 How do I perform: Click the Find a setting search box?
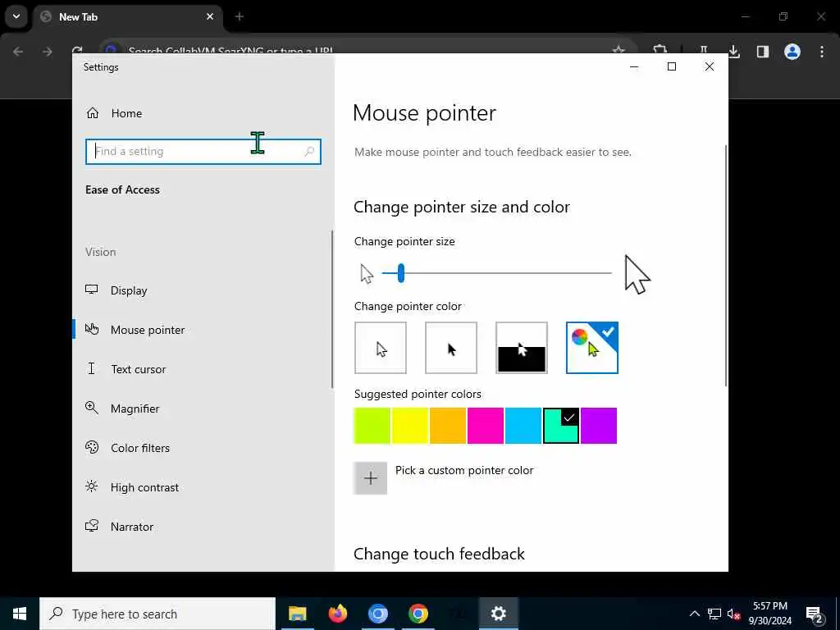pyautogui.click(x=203, y=152)
